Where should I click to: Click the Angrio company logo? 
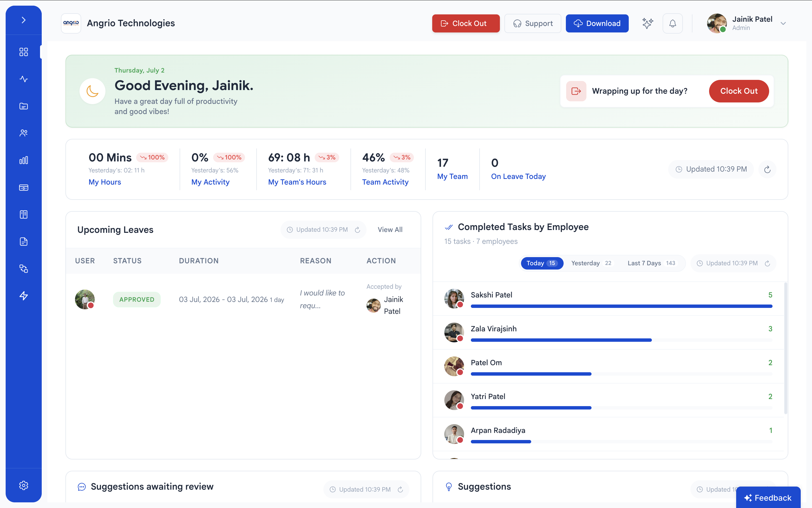pos(71,23)
